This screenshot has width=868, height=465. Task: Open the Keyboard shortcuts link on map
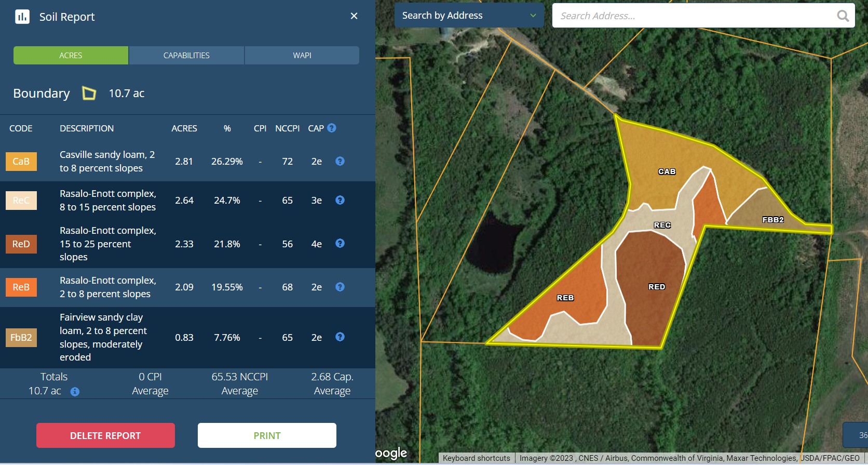[x=476, y=458]
